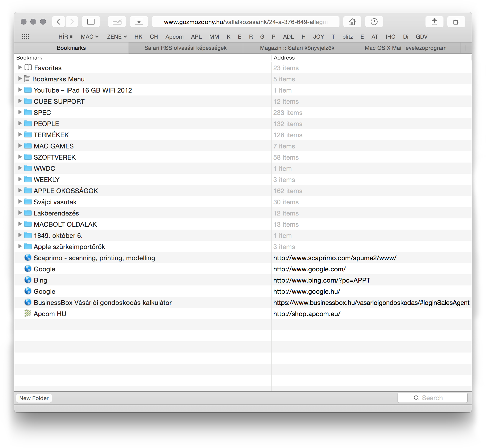Image resolution: width=486 pixels, height=448 pixels.
Task: Show History via the clock icon
Action: [374, 22]
